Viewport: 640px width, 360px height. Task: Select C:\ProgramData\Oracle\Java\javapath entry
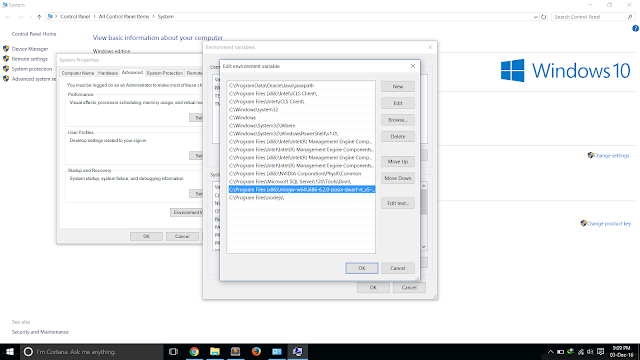(301, 86)
